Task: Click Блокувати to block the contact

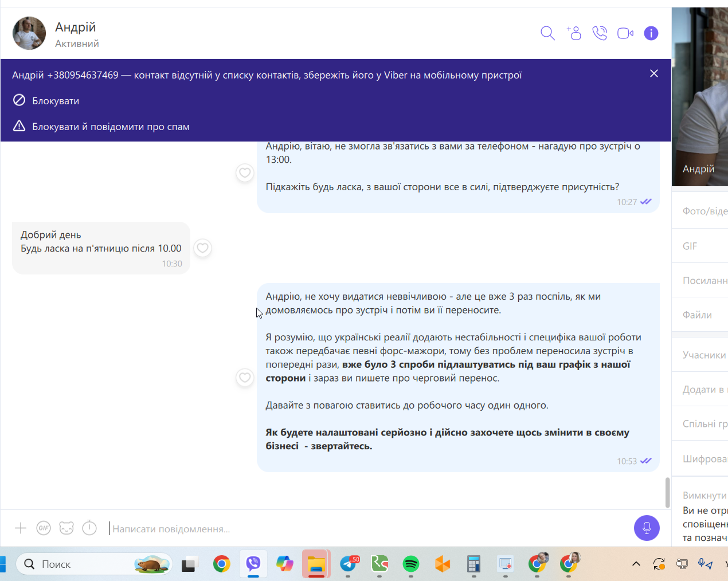Action: click(x=46, y=101)
